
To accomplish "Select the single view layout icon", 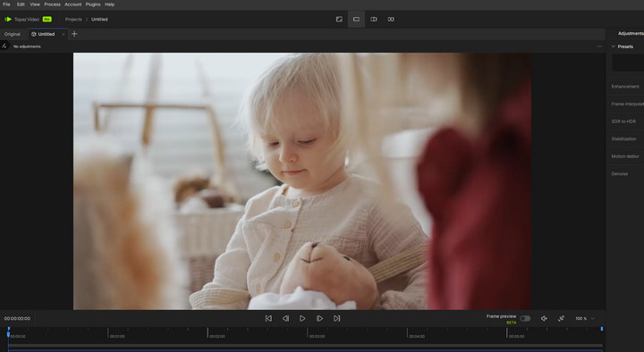I will [356, 20].
